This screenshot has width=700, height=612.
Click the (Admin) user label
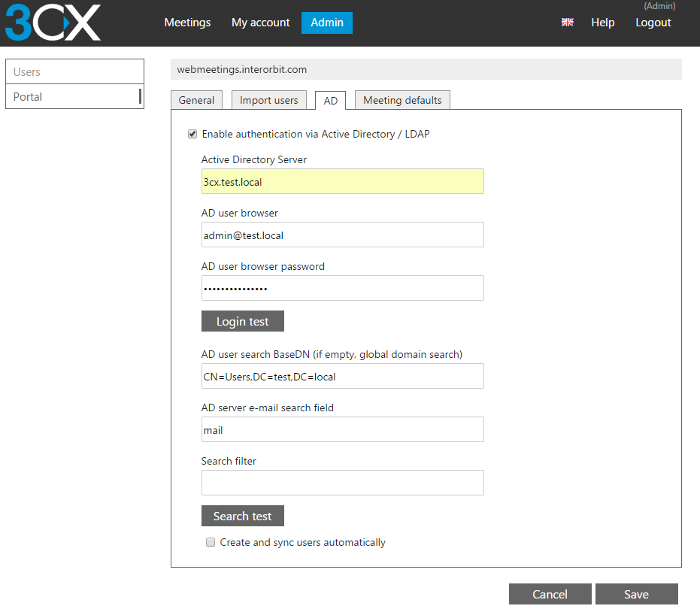coord(659,6)
